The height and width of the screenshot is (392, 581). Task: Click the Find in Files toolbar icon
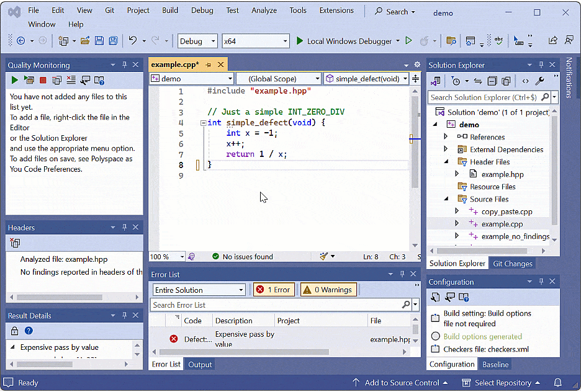tap(451, 41)
